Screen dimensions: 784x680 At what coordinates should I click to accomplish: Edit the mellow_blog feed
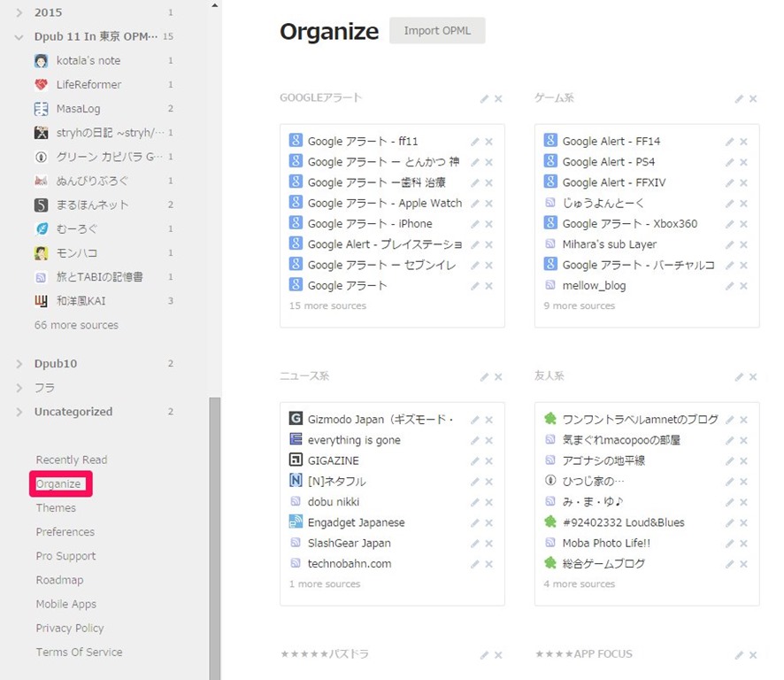pyautogui.click(x=729, y=286)
